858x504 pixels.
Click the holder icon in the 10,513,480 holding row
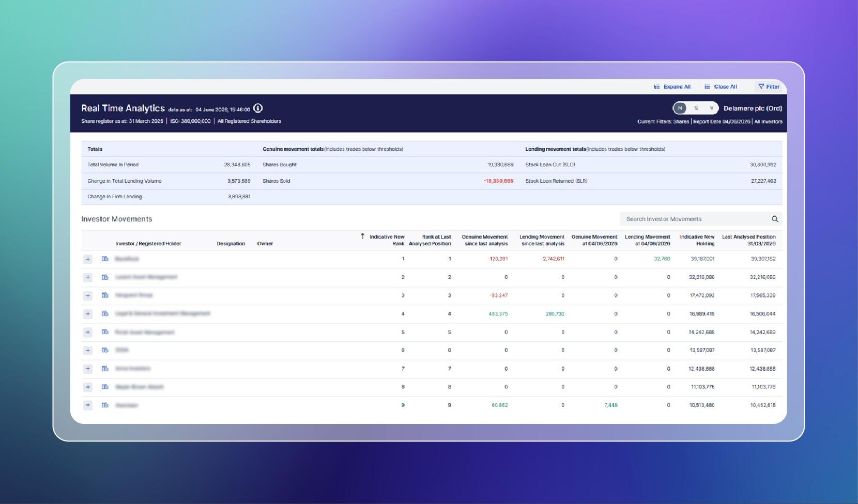coord(105,405)
